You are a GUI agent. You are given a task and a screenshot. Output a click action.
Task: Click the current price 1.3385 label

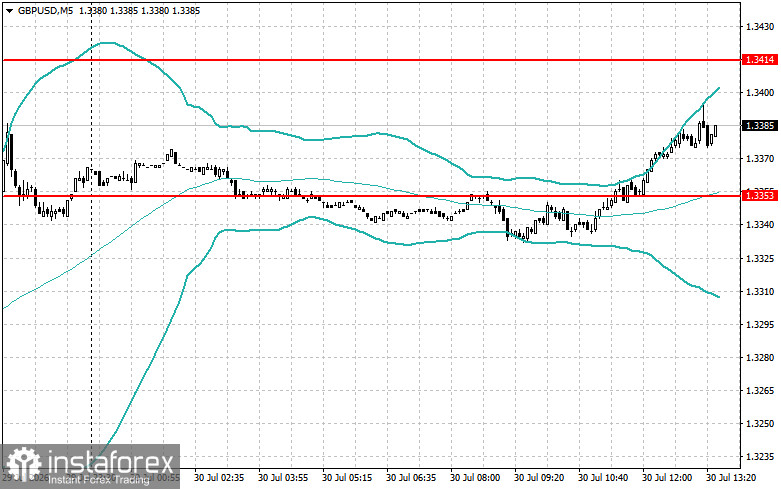tap(760, 125)
